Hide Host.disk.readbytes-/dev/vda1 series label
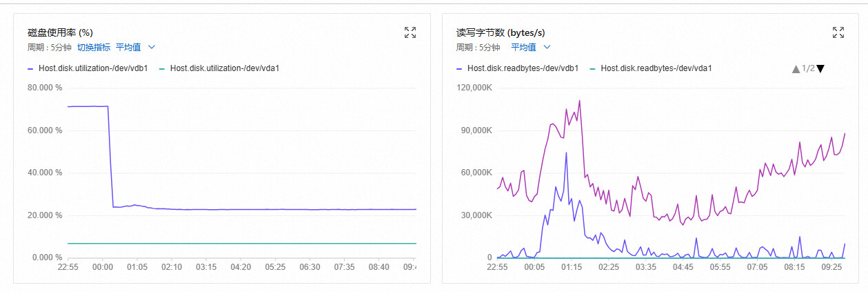Screen dimensions: 868x292 pos(656,68)
